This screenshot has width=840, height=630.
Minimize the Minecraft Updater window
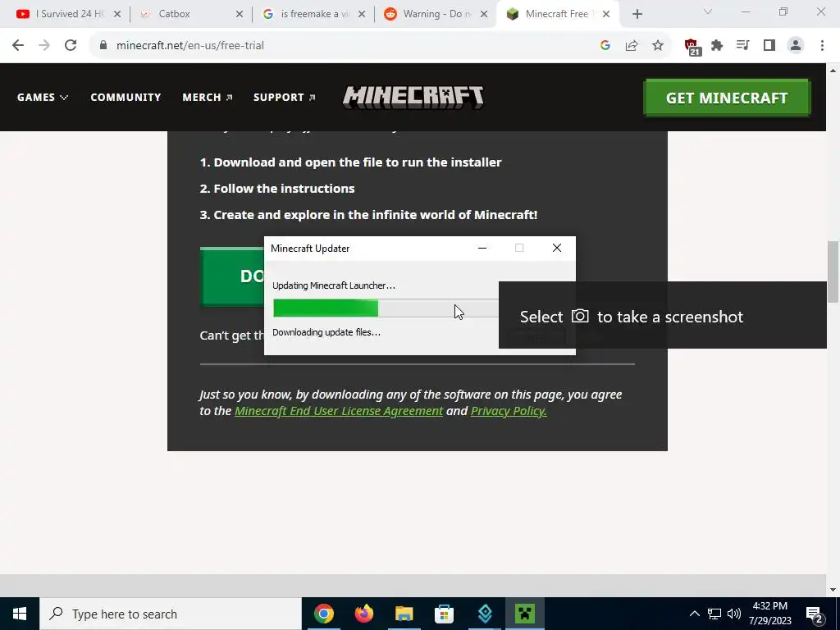coord(482,248)
